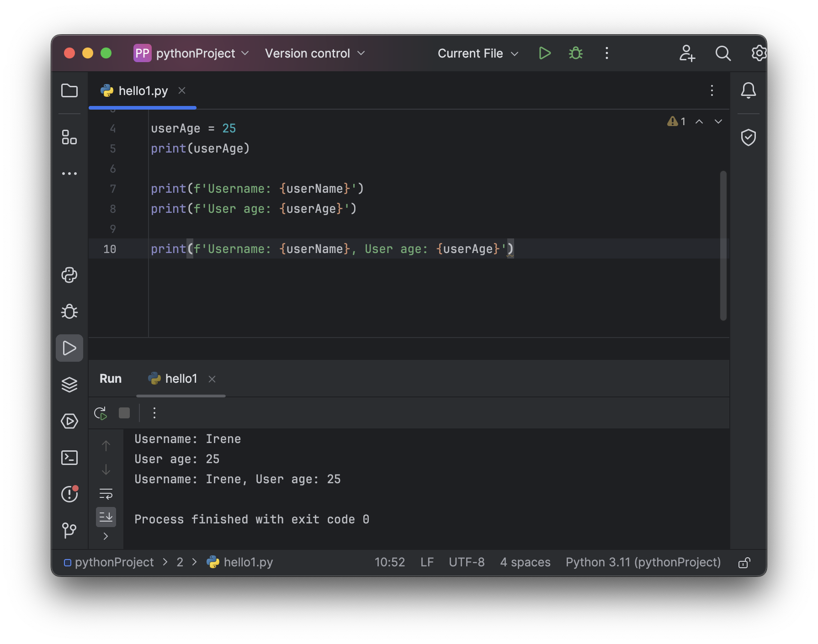Screen dimensions: 818x644
Task: Click console output 'Process finished with exit code 0'
Action: tap(252, 519)
